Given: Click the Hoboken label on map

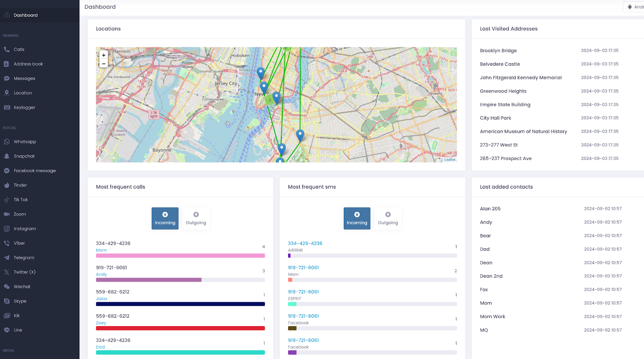Looking at the screenshot, I should pos(241,56).
